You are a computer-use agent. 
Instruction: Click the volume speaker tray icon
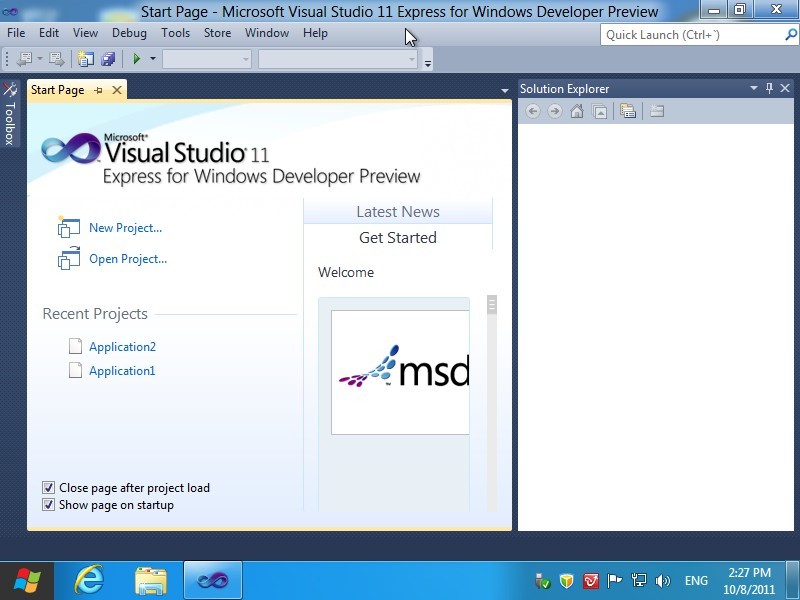pyautogui.click(x=662, y=581)
